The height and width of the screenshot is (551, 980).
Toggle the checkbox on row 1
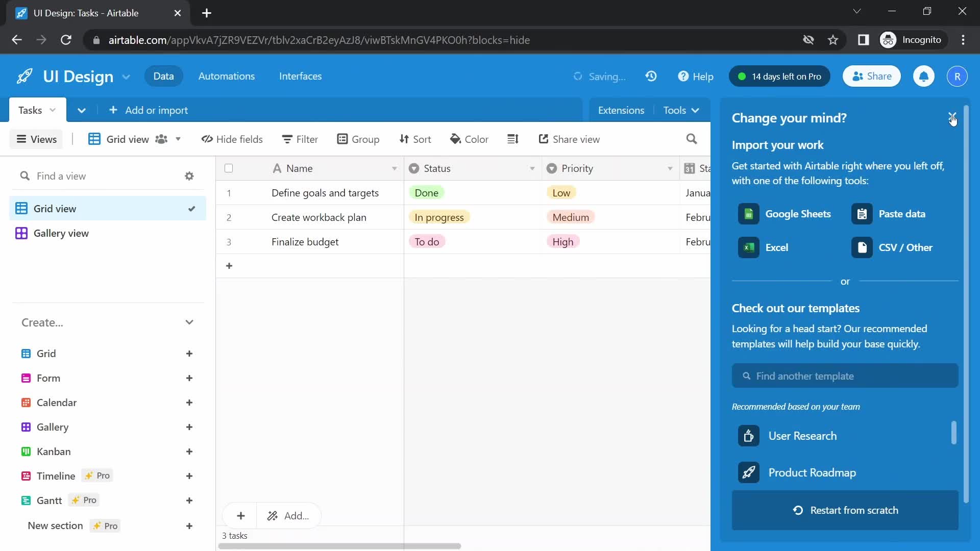pos(228,192)
